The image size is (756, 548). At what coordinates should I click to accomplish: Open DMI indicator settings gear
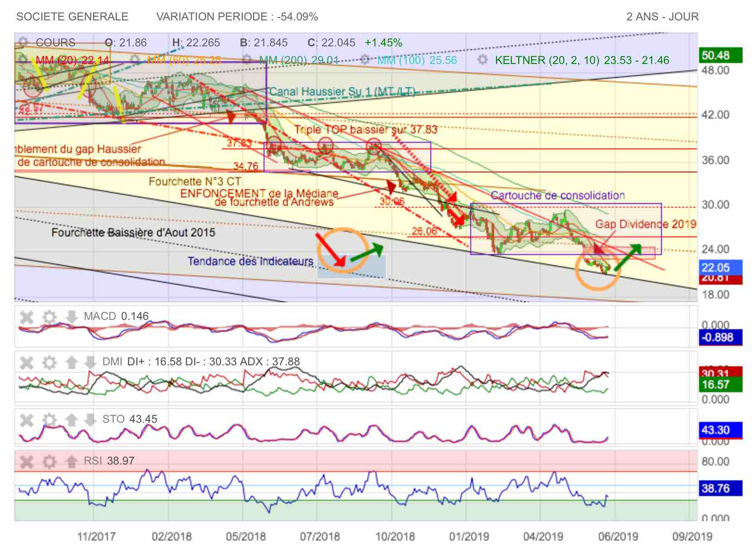[49, 362]
